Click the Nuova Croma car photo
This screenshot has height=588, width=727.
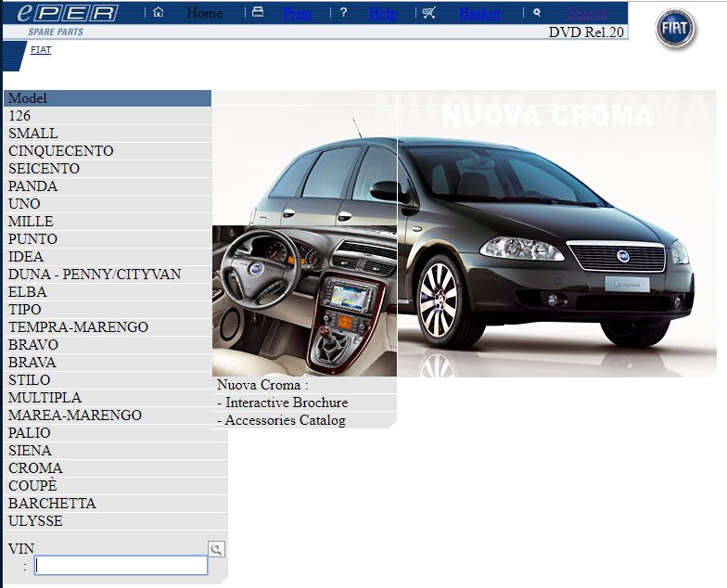tap(556, 234)
